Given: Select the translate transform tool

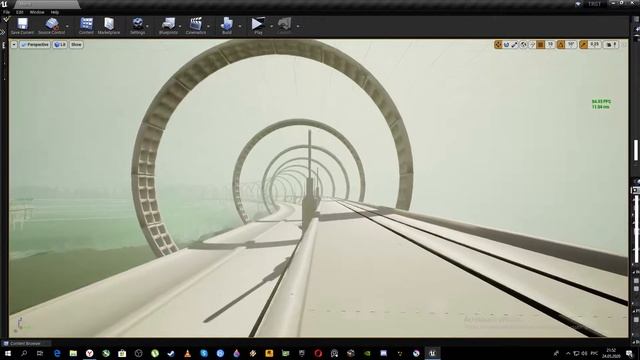Looking at the screenshot, I should [498, 44].
